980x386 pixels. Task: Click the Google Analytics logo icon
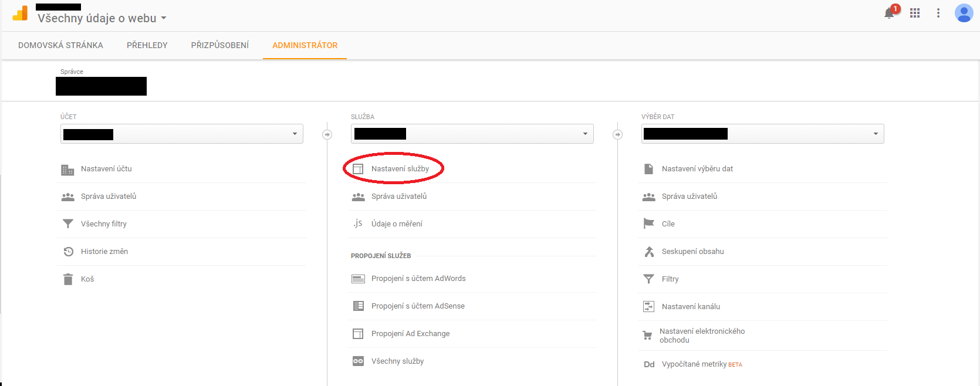click(20, 13)
